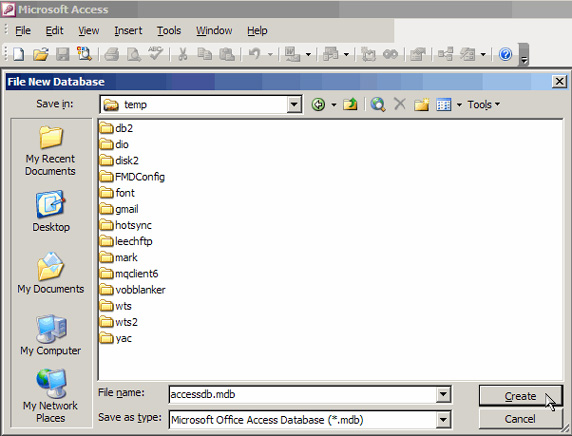The image size is (572, 436).
Task: Open the File menu
Action: point(23,31)
